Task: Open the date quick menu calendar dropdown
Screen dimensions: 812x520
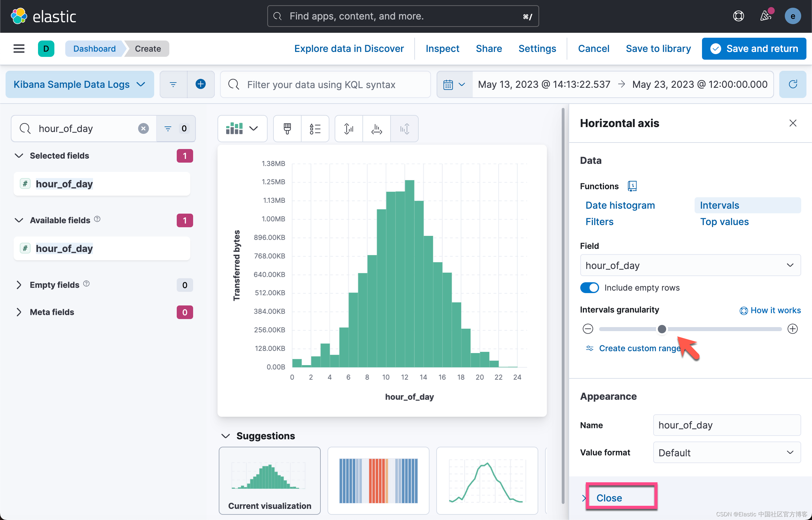Action: (x=454, y=84)
